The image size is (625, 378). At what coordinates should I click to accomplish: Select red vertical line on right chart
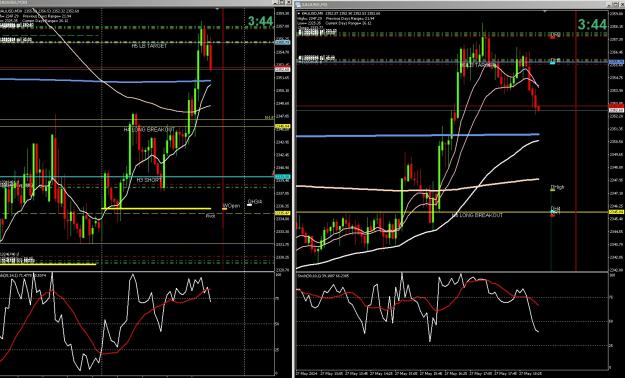(576, 141)
